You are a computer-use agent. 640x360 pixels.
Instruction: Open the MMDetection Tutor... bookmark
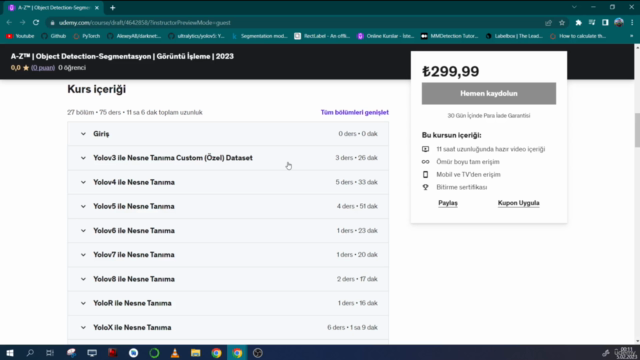[449, 36]
